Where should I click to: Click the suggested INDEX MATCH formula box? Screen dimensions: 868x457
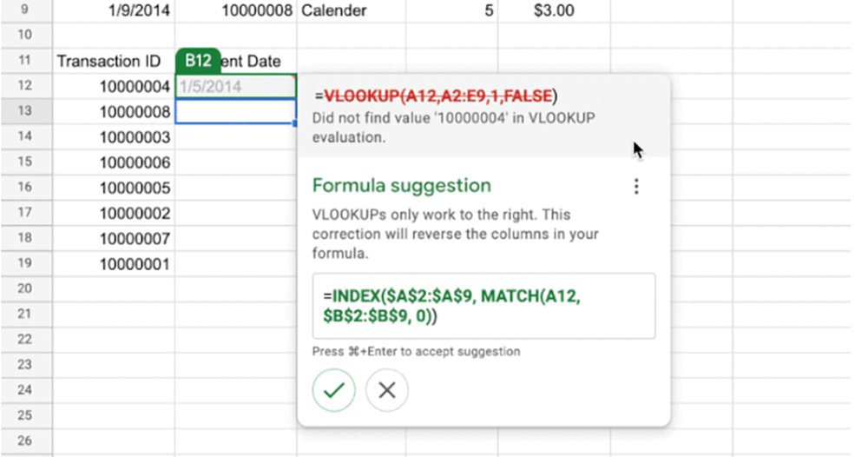(483, 306)
